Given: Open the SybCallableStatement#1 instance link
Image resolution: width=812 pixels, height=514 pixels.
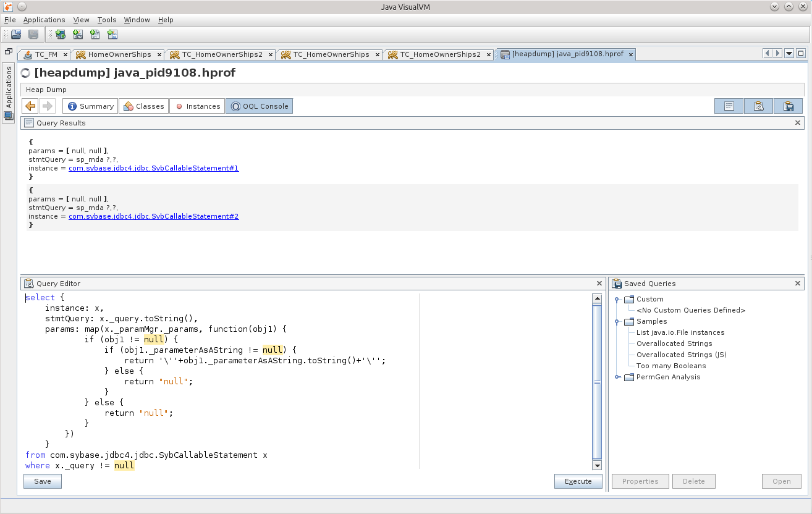Looking at the screenshot, I should (x=153, y=168).
